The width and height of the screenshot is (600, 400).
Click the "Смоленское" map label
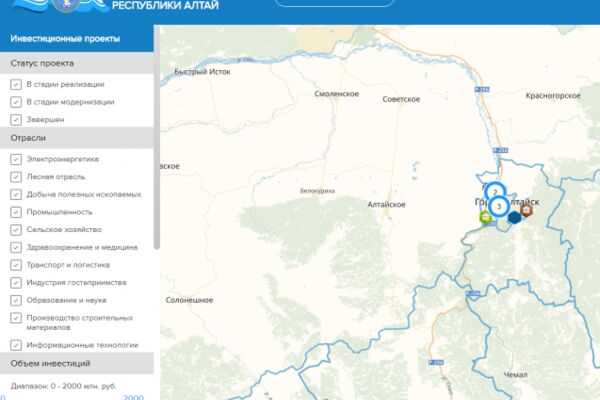coord(337,94)
